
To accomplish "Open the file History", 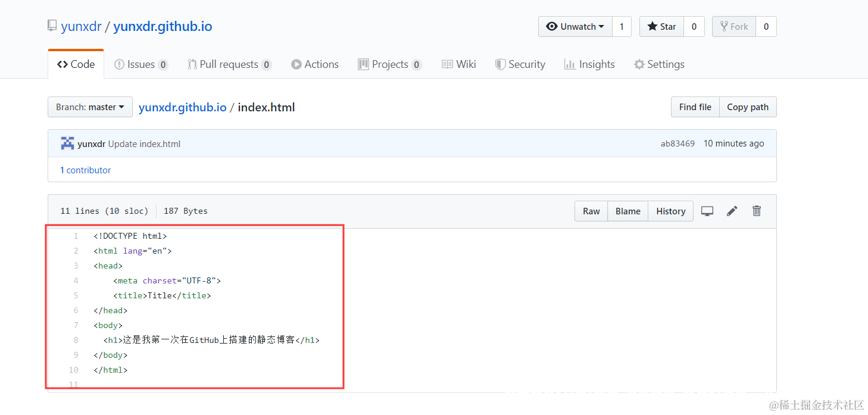I will point(671,211).
